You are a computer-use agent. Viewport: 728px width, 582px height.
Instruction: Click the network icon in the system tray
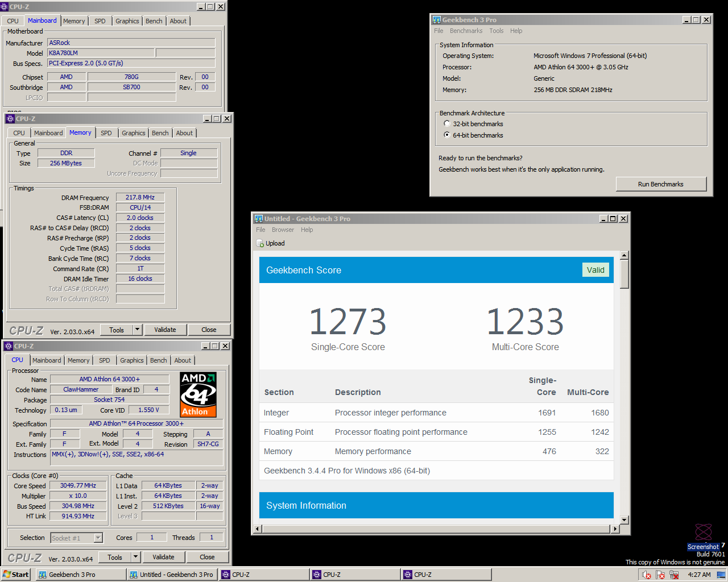tap(674, 575)
